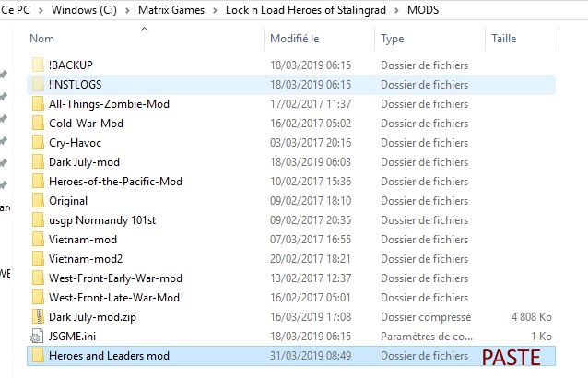Click the Heroes and Leaders mod folder icon
The width and height of the screenshot is (588, 378).
pyautogui.click(x=38, y=355)
